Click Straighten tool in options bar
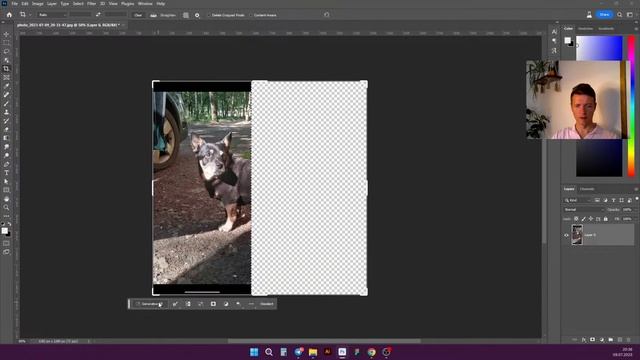This screenshot has height=360, width=640. pyautogui.click(x=163, y=15)
